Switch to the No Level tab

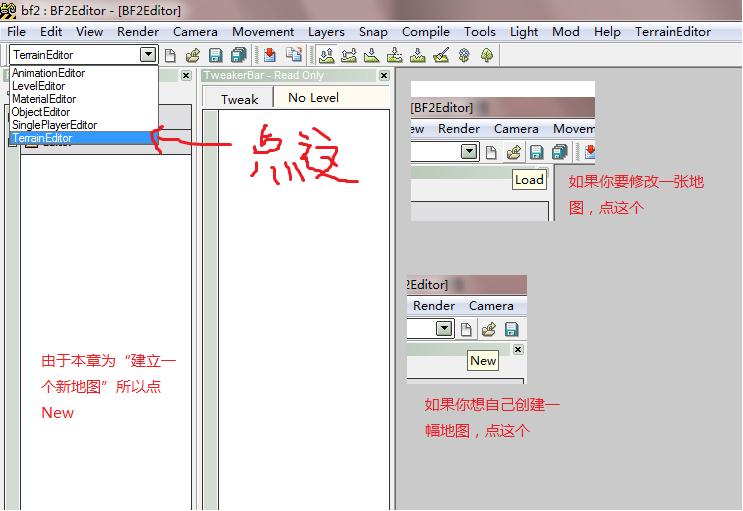pos(313,98)
